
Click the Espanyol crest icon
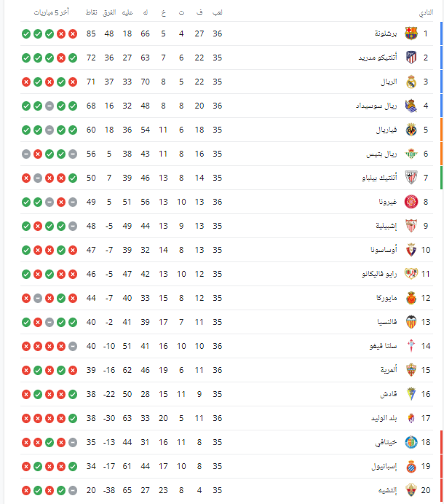411,466
